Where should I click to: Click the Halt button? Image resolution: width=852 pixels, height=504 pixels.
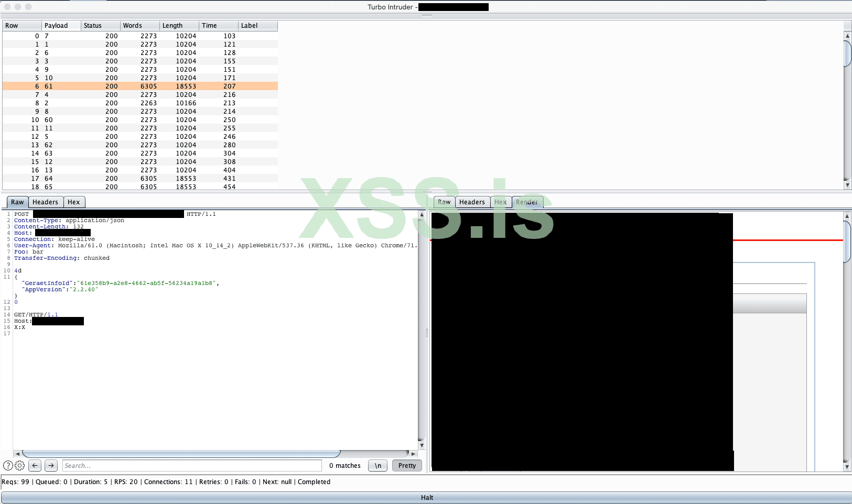(x=426, y=498)
